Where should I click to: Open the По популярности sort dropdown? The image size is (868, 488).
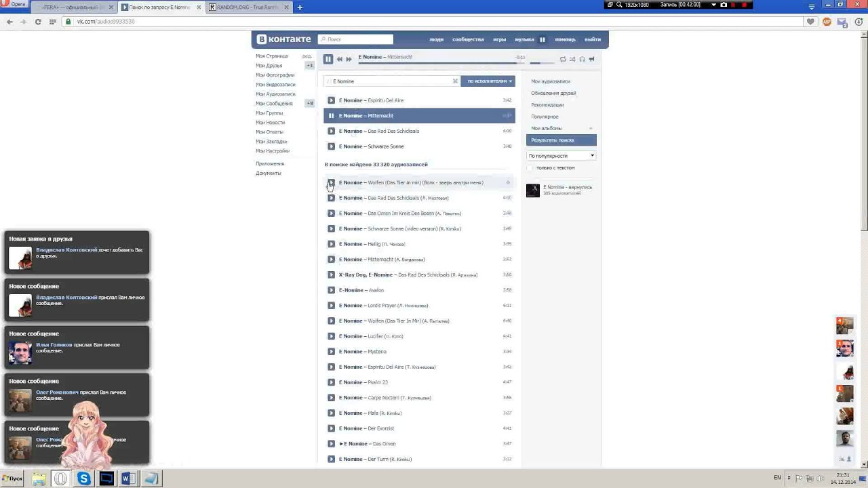click(561, 156)
